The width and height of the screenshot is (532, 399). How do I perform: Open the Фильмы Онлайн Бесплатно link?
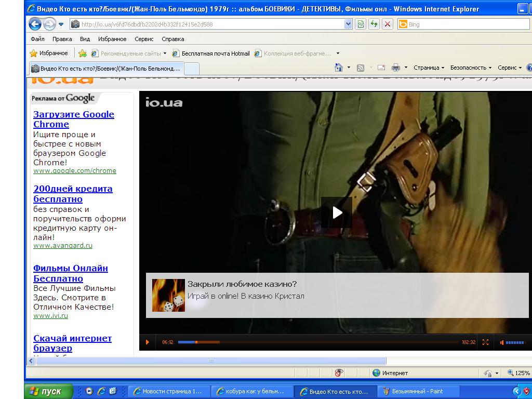point(71,273)
